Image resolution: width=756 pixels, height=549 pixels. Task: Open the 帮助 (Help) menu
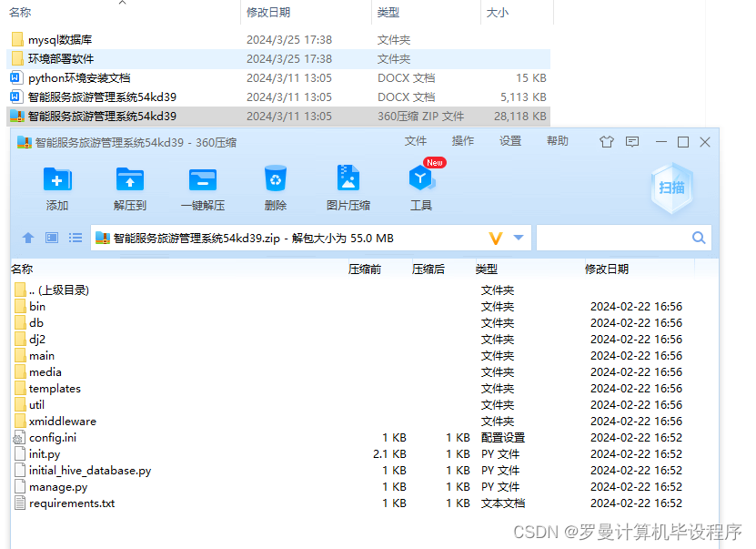click(x=559, y=141)
